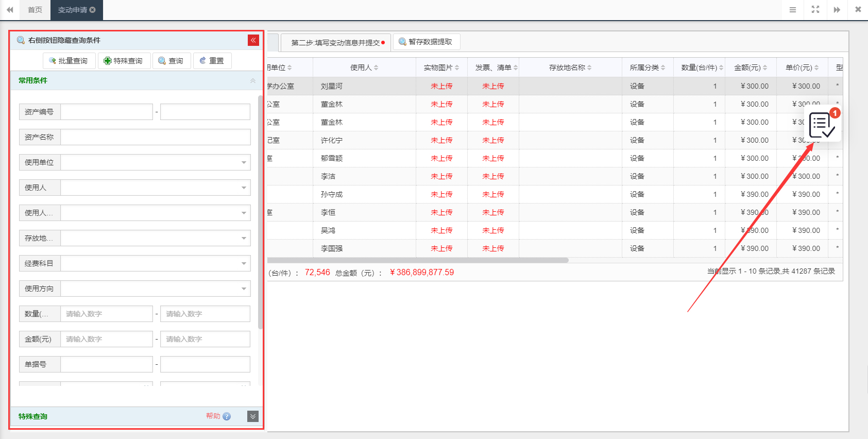The width and height of the screenshot is (868, 439).
Task: Click the 暂存数据提取 button
Action: pos(426,42)
